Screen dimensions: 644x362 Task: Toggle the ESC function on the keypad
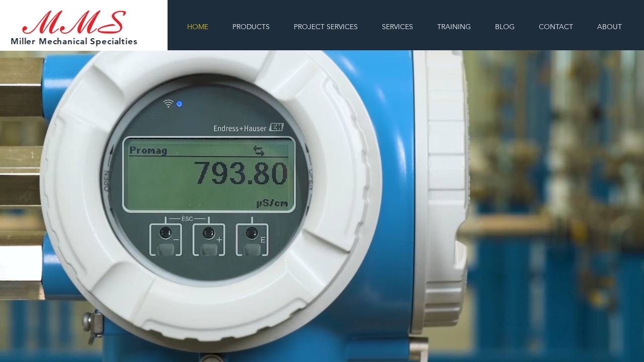click(x=188, y=219)
